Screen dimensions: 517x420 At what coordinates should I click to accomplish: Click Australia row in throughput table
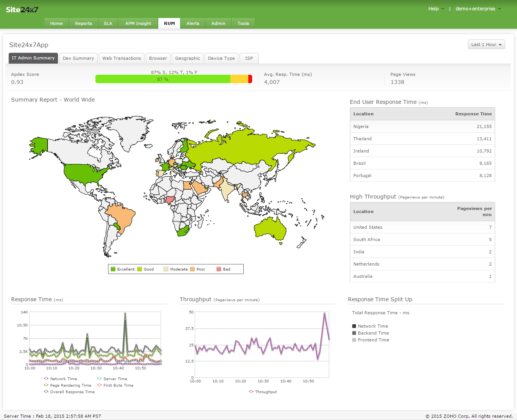coord(422,276)
